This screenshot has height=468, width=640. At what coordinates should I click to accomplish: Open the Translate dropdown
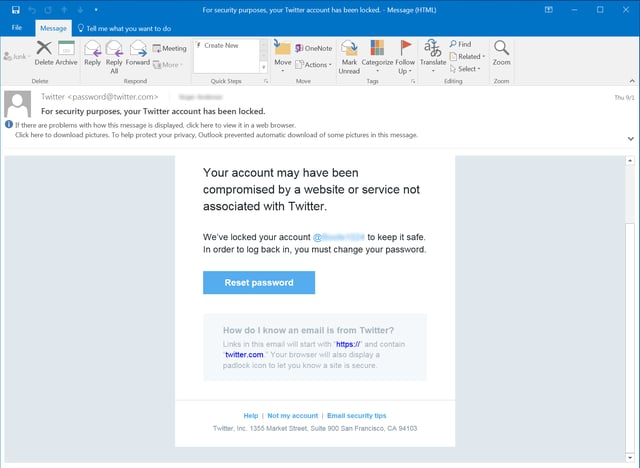click(x=433, y=55)
